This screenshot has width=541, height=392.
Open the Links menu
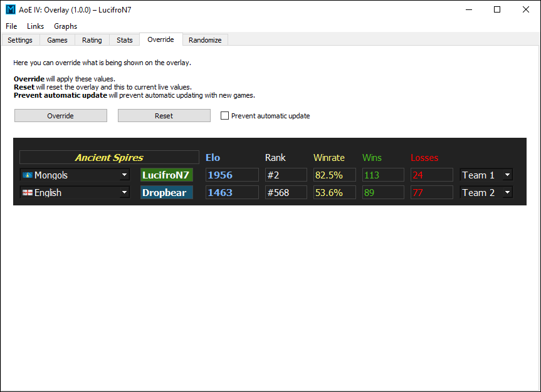point(36,26)
